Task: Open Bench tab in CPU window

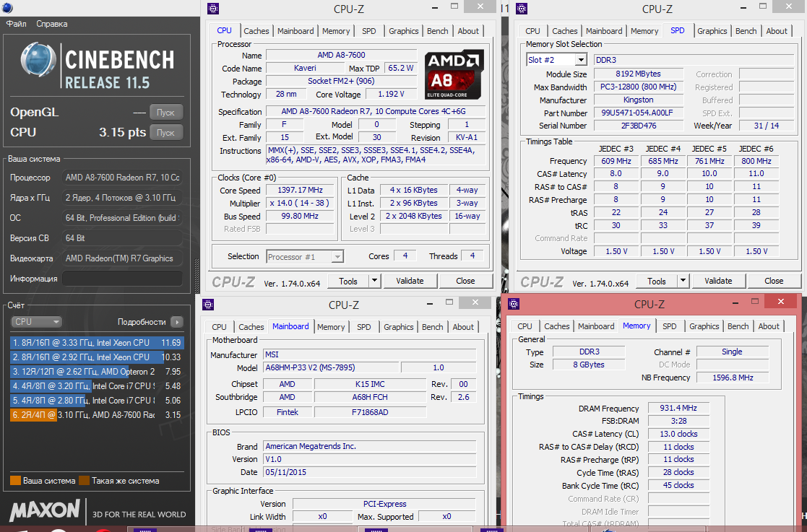Action: point(438,31)
